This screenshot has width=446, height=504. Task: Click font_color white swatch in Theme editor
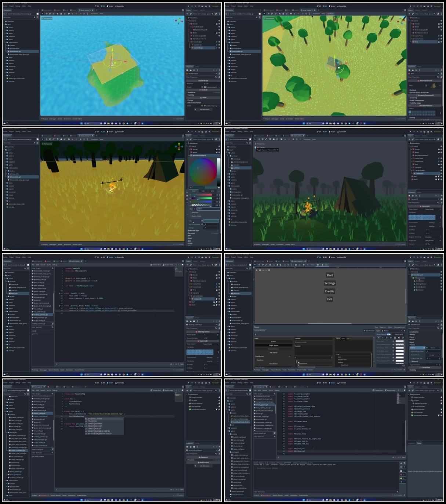pyautogui.click(x=400, y=341)
